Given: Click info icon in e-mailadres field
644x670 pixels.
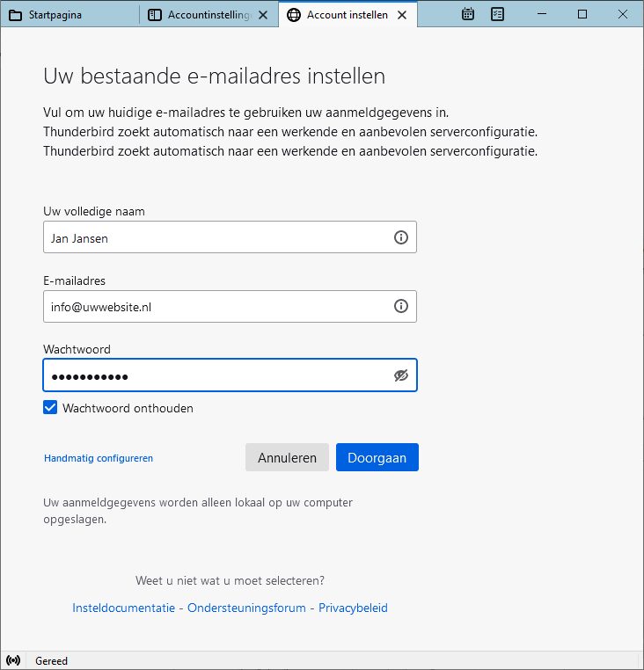Looking at the screenshot, I should [401, 306].
